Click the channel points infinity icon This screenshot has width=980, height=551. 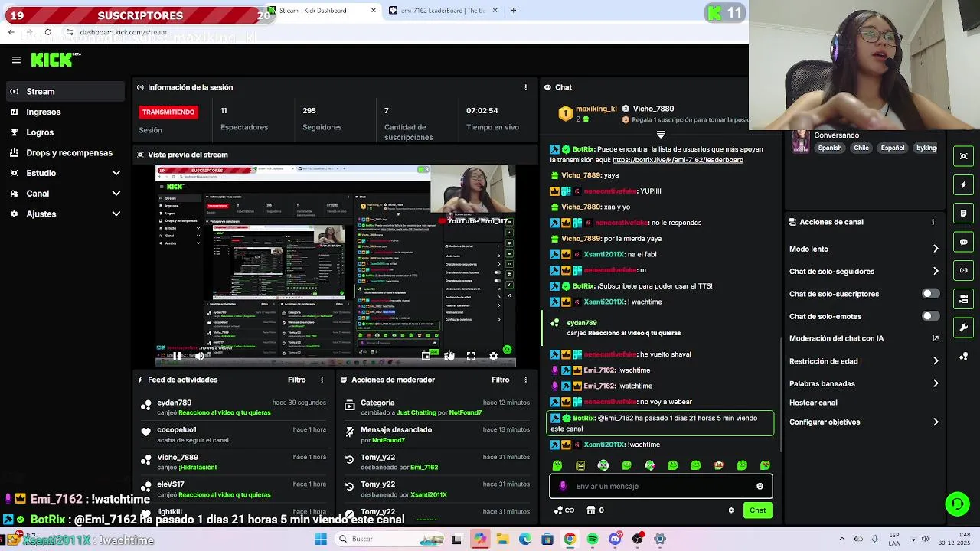[564, 510]
